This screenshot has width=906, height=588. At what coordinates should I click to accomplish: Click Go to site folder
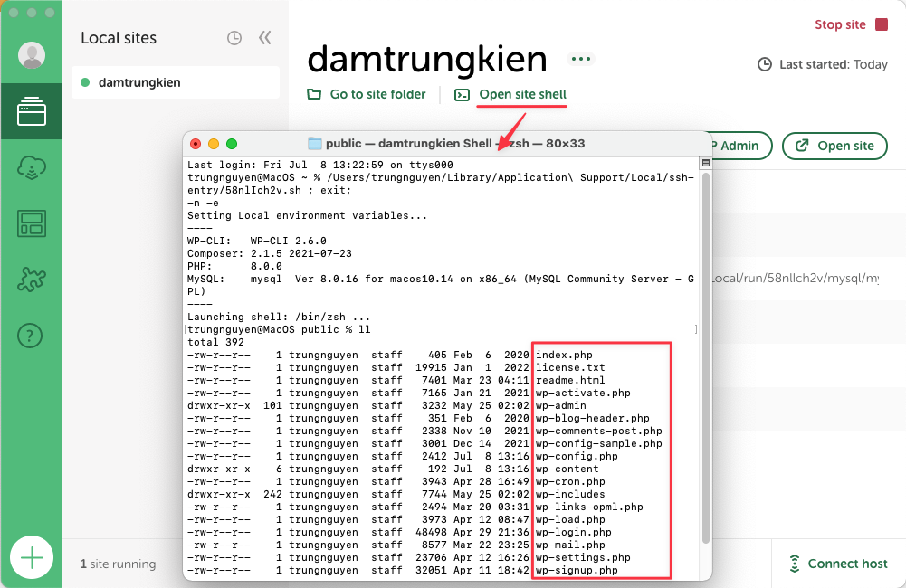tap(377, 94)
